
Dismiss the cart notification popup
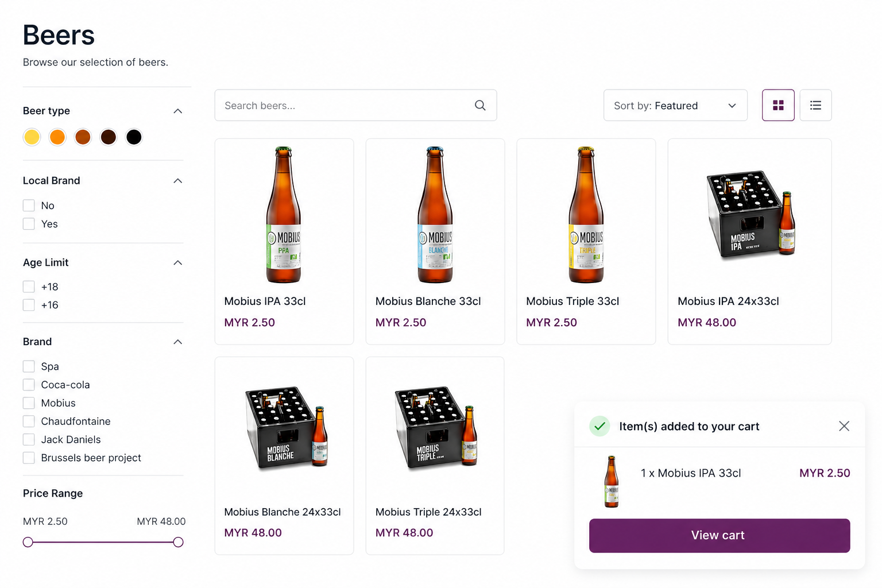pyautogui.click(x=844, y=426)
